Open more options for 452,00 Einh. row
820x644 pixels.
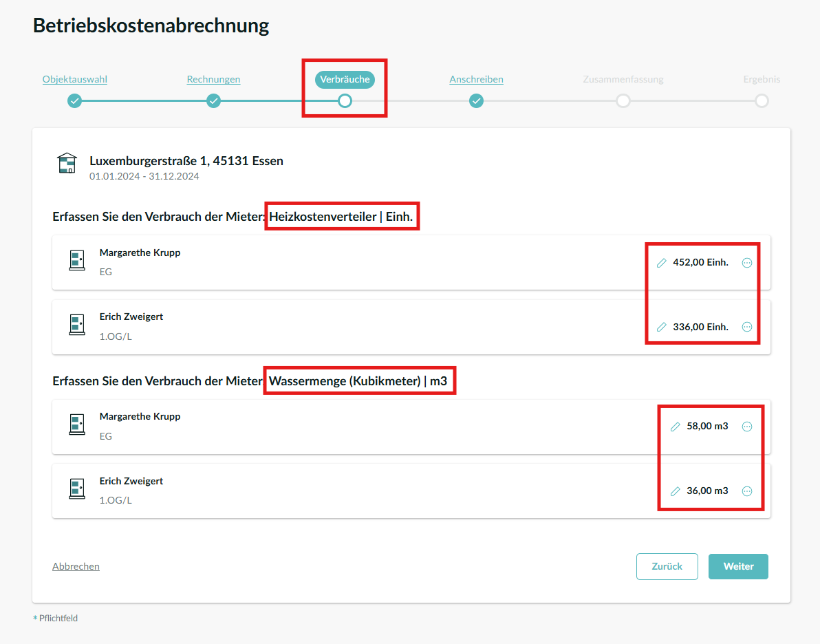coord(747,263)
